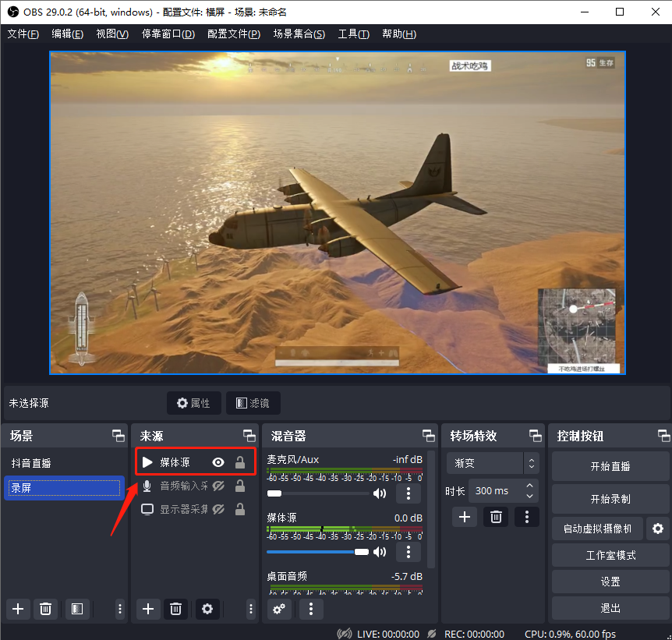The width and height of the screenshot is (672, 640).
Task: Open the 渐变 transition dropdown
Action: coord(493,463)
